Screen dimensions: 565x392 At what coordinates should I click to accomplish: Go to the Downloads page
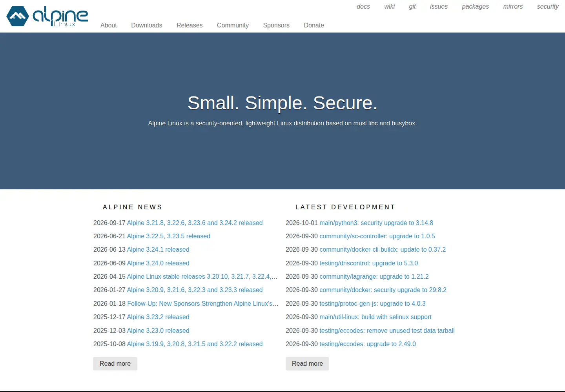click(x=147, y=25)
